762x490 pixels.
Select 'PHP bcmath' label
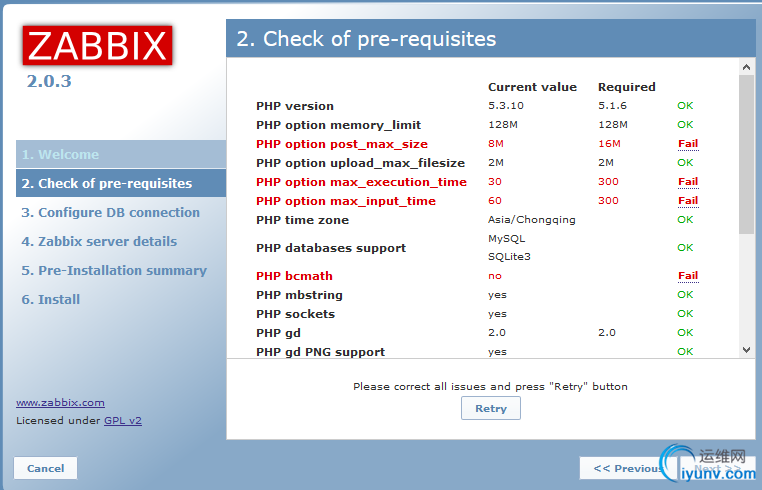[294, 276]
